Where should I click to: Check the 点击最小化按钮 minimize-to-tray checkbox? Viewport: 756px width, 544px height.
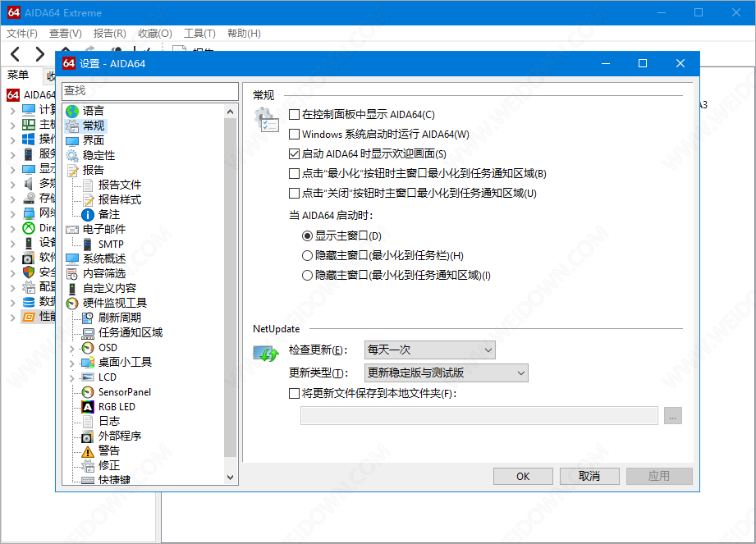(x=294, y=173)
